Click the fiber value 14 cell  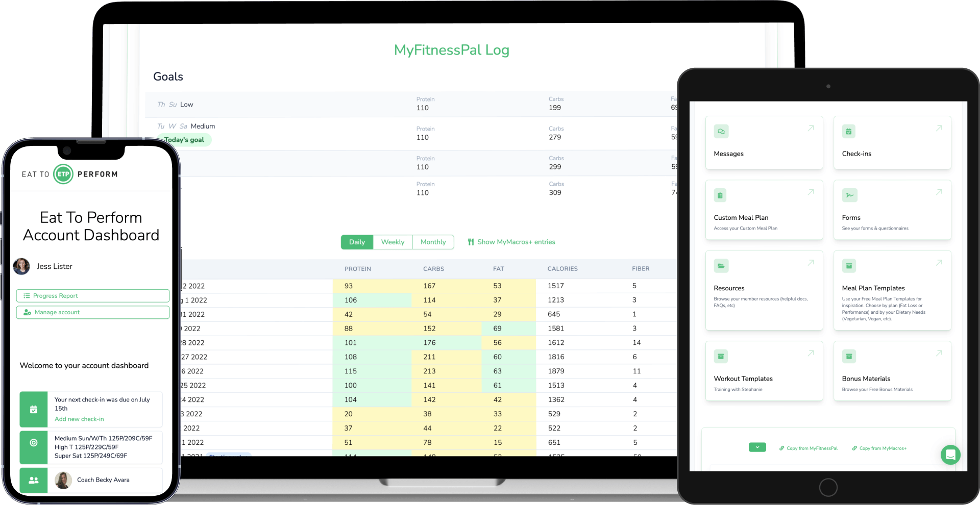click(x=636, y=343)
